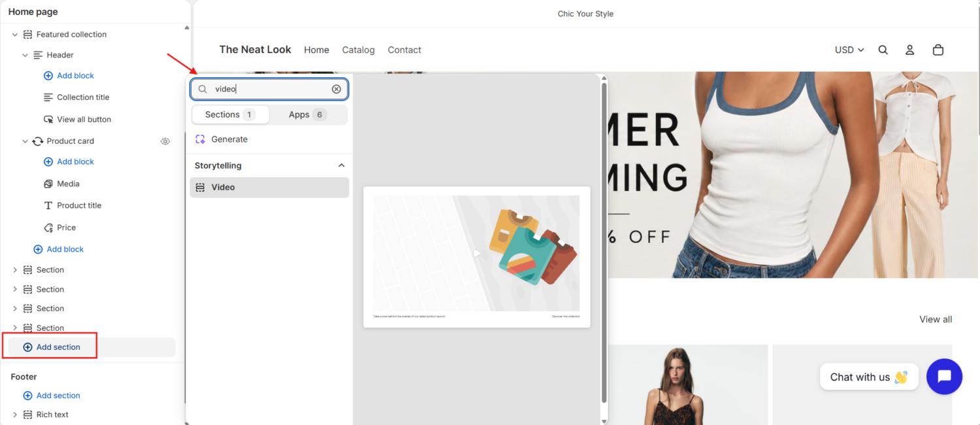Click the Product card block icon
980x425 pixels.
(x=38, y=141)
